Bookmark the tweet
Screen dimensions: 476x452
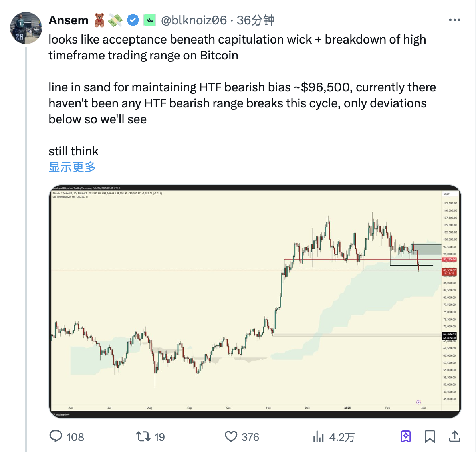point(430,437)
